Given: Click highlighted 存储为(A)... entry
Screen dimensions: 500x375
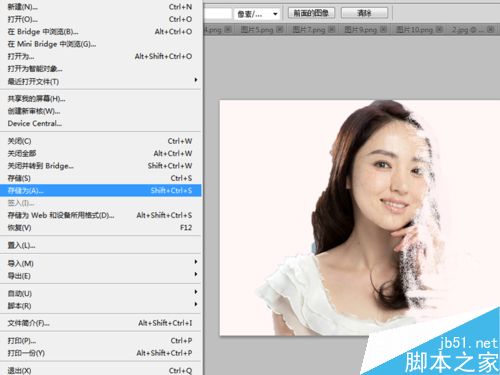Looking at the screenshot, I should pyautogui.click(x=100, y=190).
